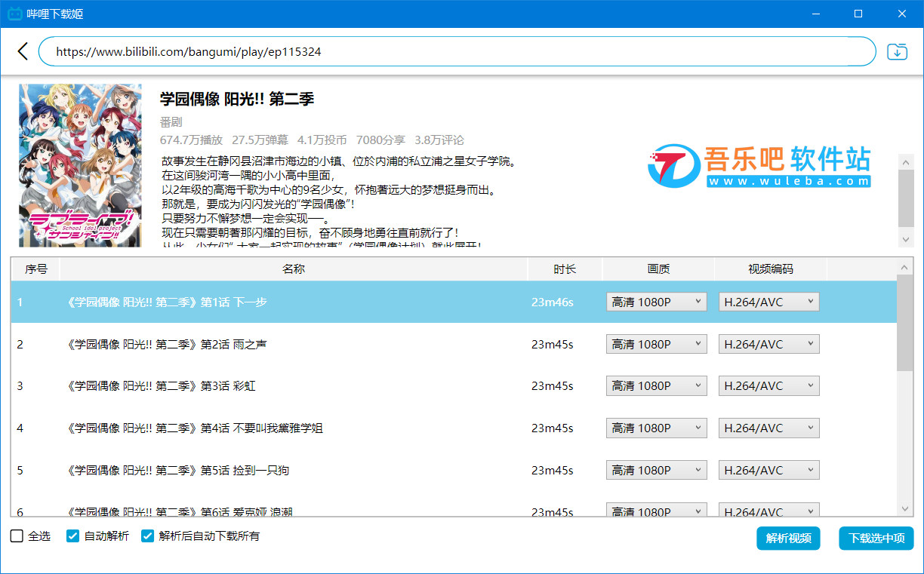Image resolution: width=924 pixels, height=574 pixels.
Task: Select episode row 第4话 不要叫我黛雅学姐
Action: click(454, 428)
